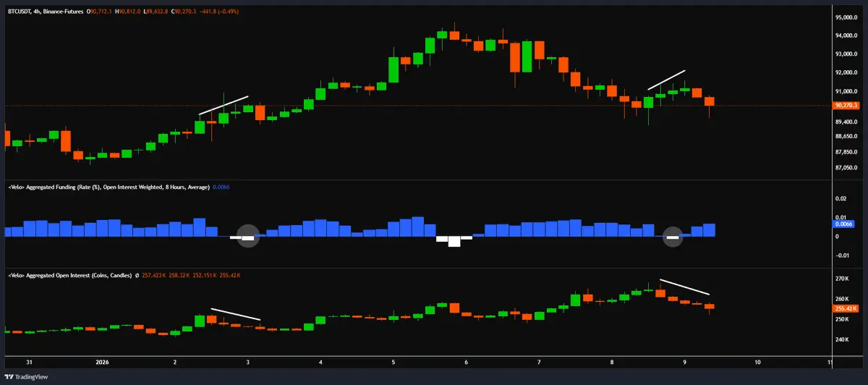This screenshot has width=868, height=385.
Task: Click the 240K open interest scale label
Action: point(842,339)
